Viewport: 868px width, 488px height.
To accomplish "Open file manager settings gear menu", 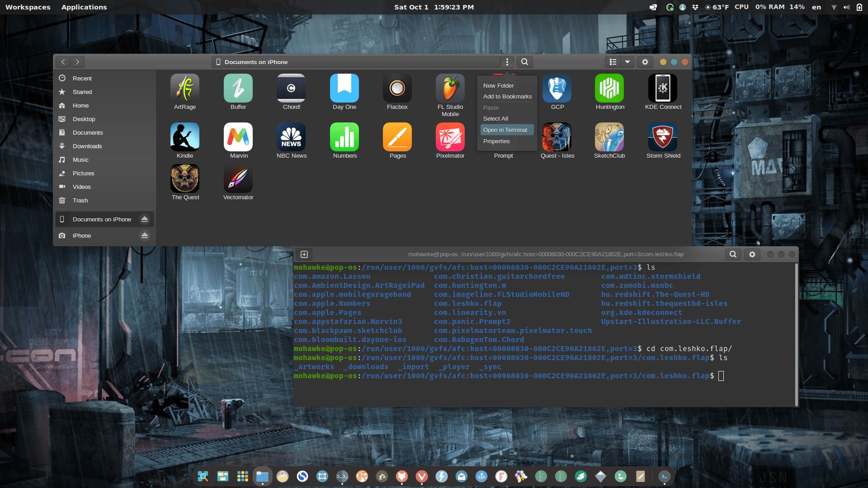I will click(645, 62).
